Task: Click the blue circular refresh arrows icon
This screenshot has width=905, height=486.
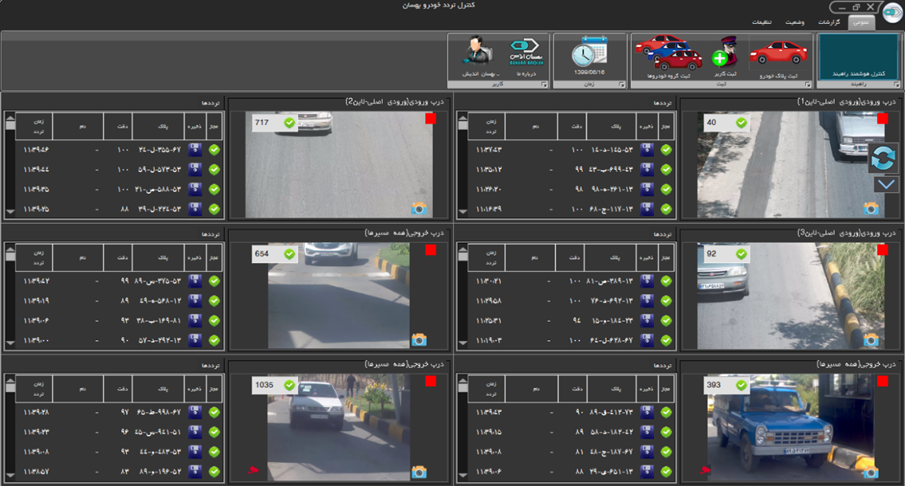Action: [x=885, y=159]
